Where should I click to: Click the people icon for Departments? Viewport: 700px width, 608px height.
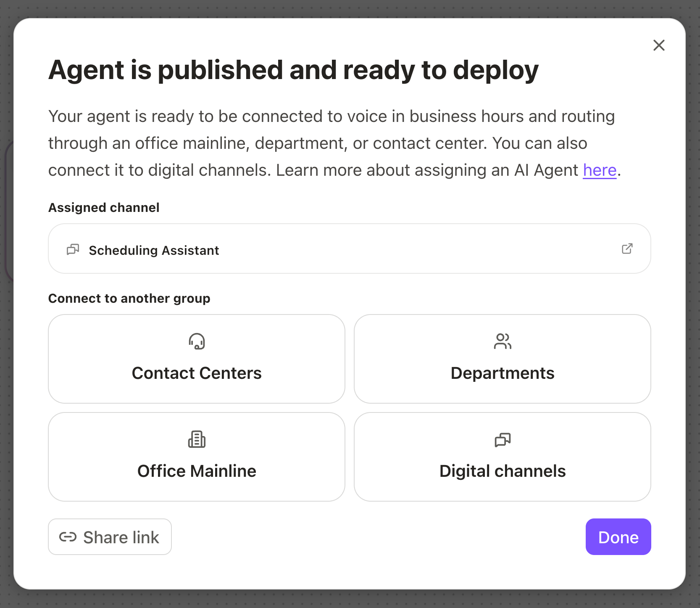pos(503,341)
